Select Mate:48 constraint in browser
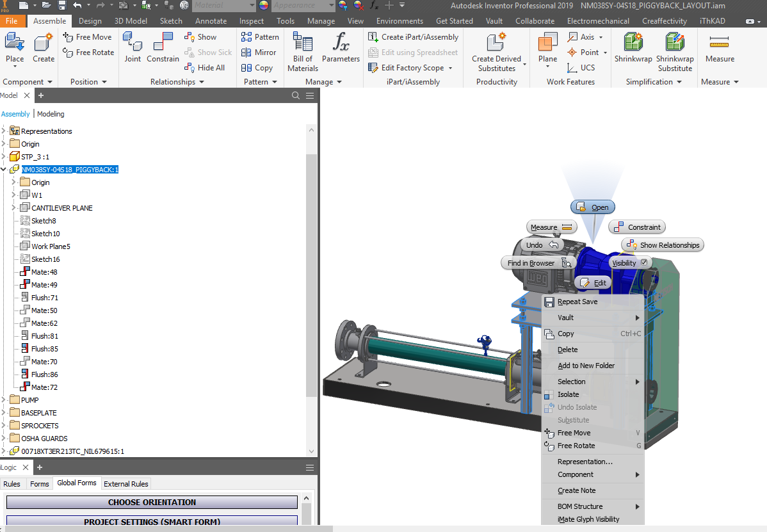The image size is (767, 532). [x=39, y=272]
